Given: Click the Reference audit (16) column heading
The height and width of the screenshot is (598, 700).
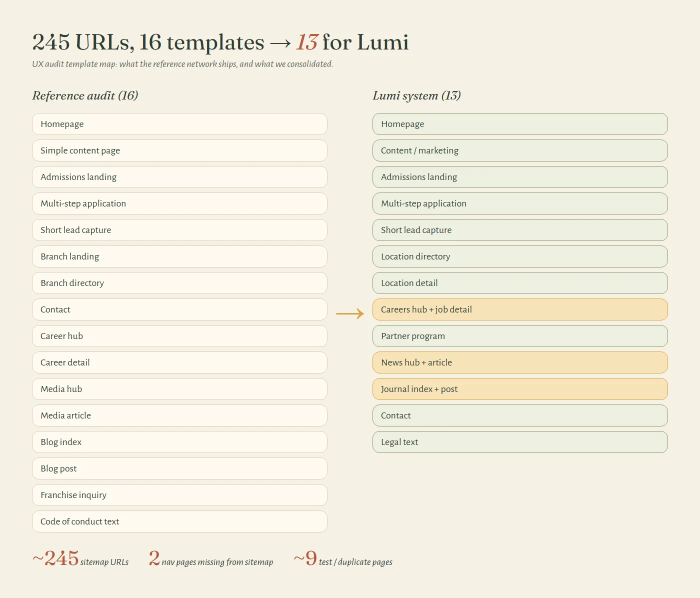Looking at the screenshot, I should (x=85, y=95).
